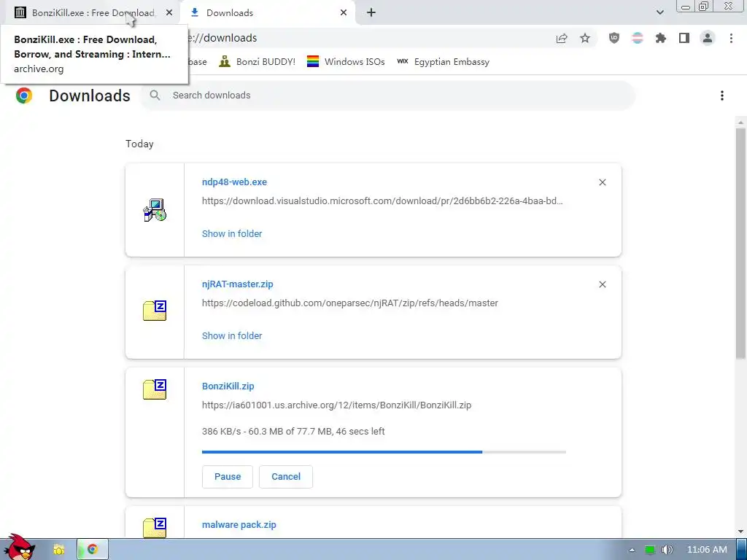The width and height of the screenshot is (747, 560).
Task: Click the Chrome taskbar button
Action: click(93, 550)
